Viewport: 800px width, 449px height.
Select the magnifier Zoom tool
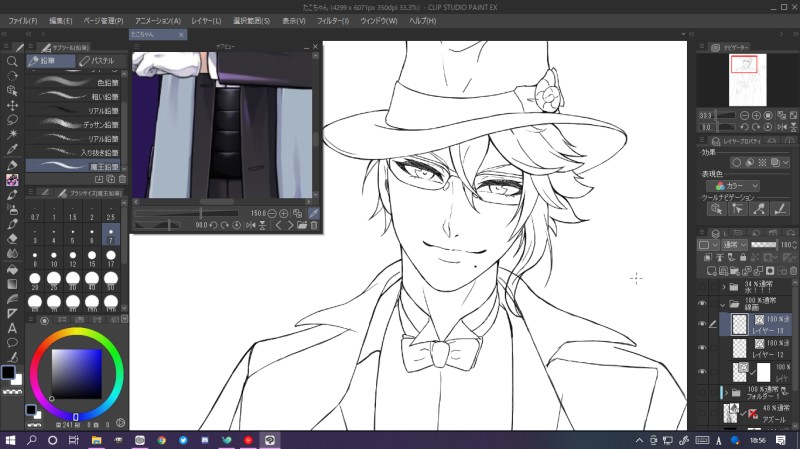12,61
